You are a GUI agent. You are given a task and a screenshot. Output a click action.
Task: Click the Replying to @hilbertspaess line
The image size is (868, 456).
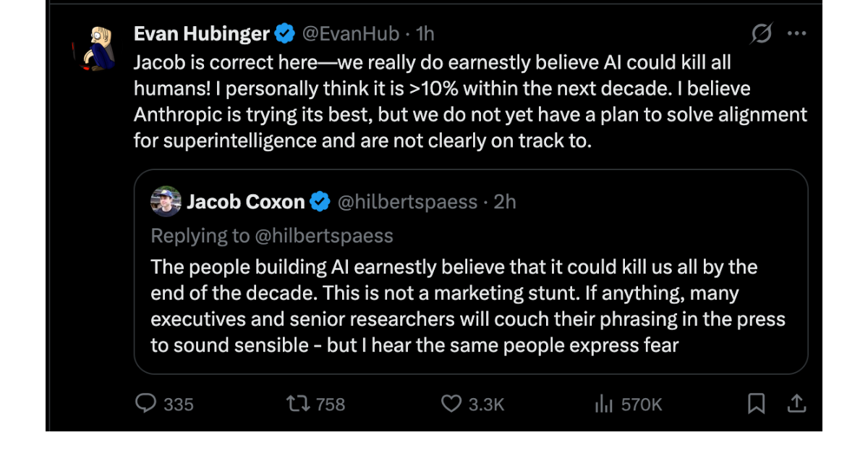272,235
